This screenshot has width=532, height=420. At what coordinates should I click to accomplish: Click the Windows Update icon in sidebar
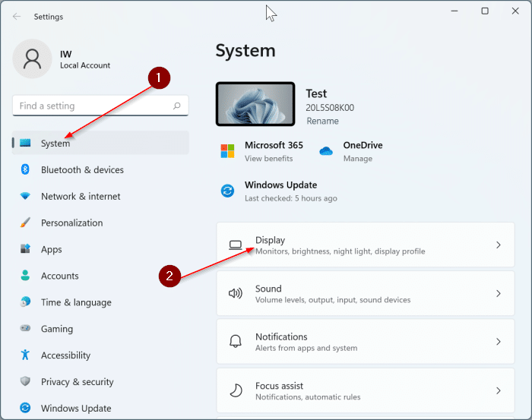[25, 408]
